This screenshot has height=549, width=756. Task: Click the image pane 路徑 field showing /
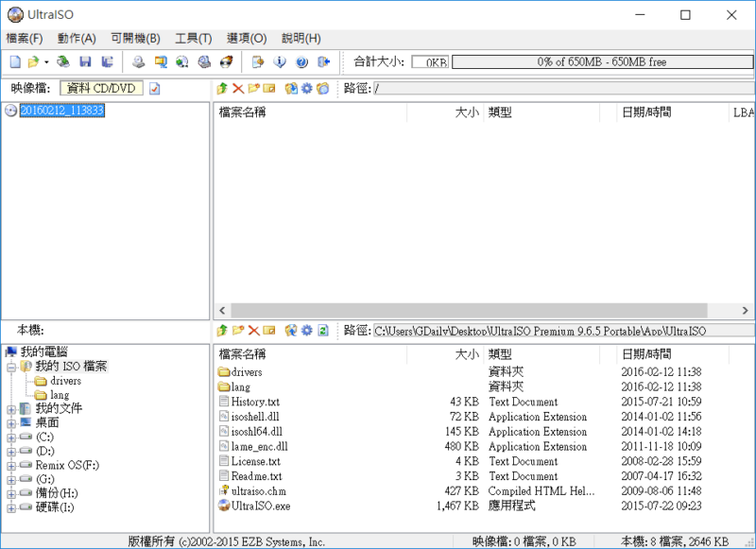pyautogui.click(x=564, y=88)
